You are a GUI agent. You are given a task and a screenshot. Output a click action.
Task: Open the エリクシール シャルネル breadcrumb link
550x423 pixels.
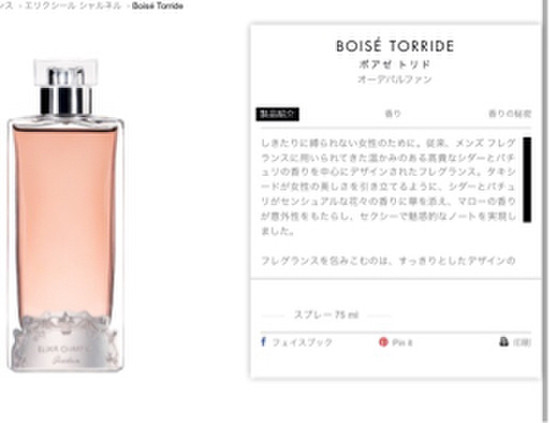pyautogui.click(x=73, y=6)
